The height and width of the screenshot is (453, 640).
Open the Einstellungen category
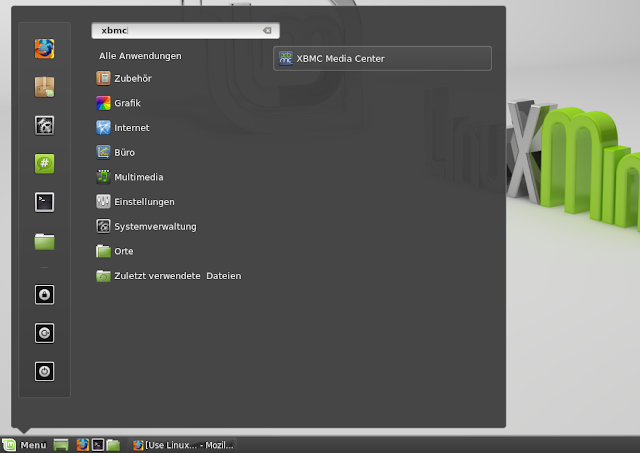[x=135, y=202]
